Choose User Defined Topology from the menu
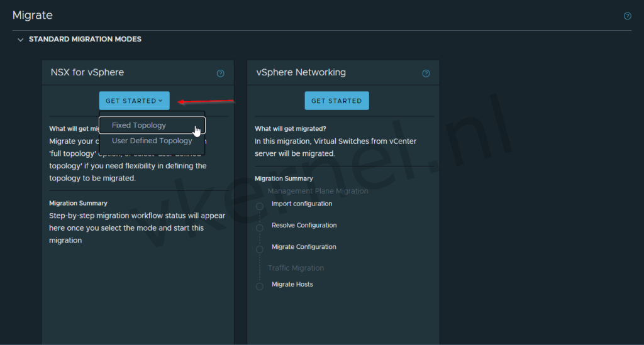 (152, 141)
